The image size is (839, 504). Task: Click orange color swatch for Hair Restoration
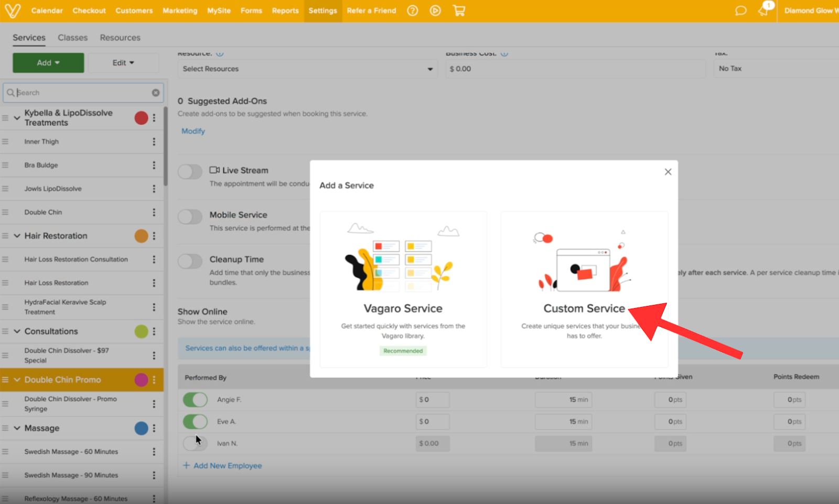point(141,236)
